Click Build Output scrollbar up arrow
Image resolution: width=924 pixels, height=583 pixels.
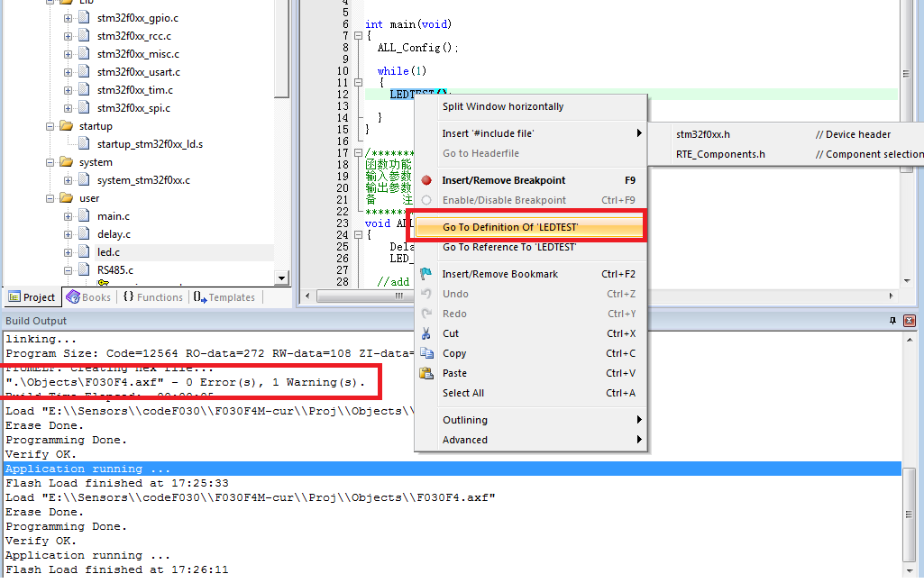tap(910, 339)
